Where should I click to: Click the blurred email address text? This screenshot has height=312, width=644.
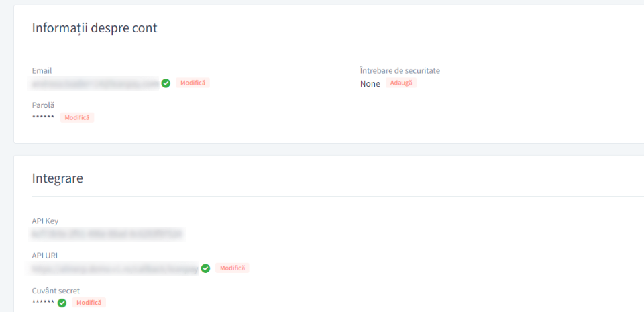click(95, 83)
